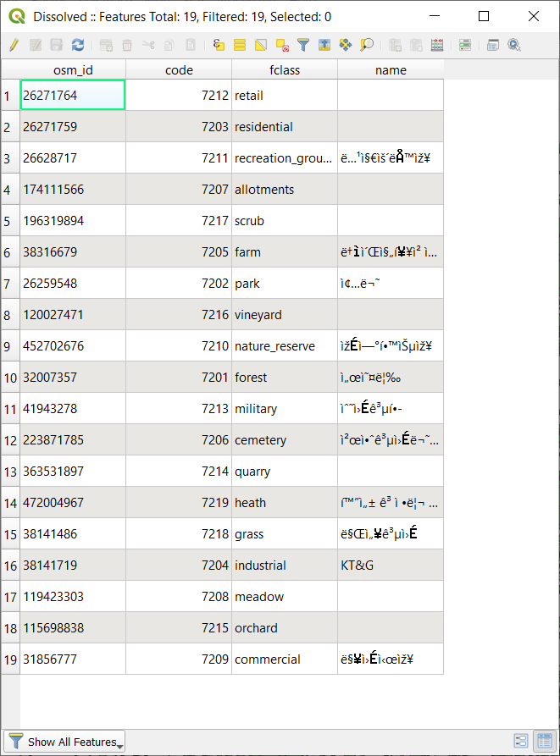The image size is (560, 756).
Task: Click the copy selected rows icon
Action: coord(169,46)
